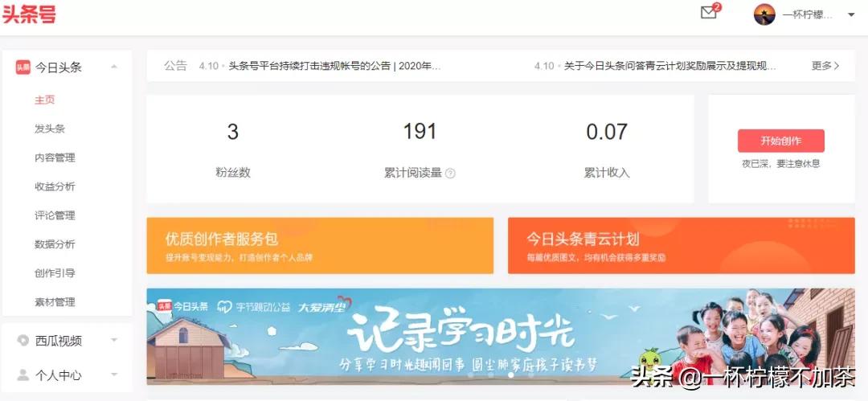Open 内容管理 in the sidebar
This screenshot has width=868, height=401.
coord(55,158)
